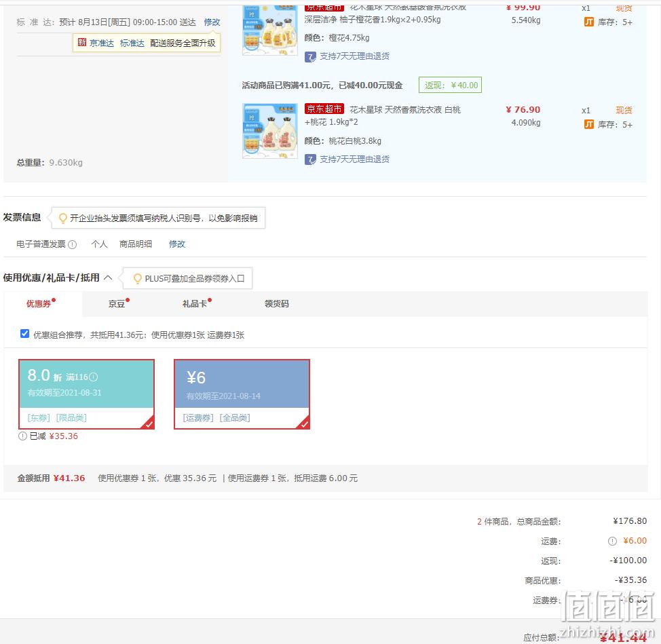Click 支持7天无理由退货 under the 桃花白桃3.8kg item
The height and width of the screenshot is (644, 661).
point(354,159)
